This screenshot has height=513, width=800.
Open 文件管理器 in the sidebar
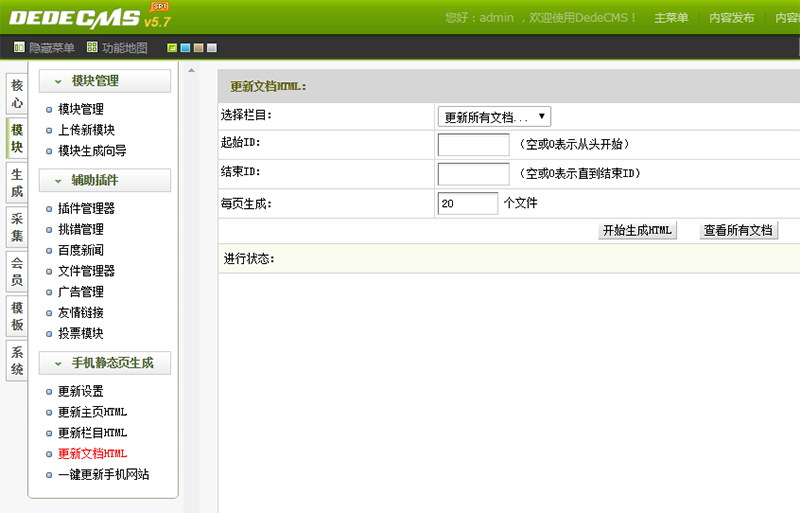[86, 271]
